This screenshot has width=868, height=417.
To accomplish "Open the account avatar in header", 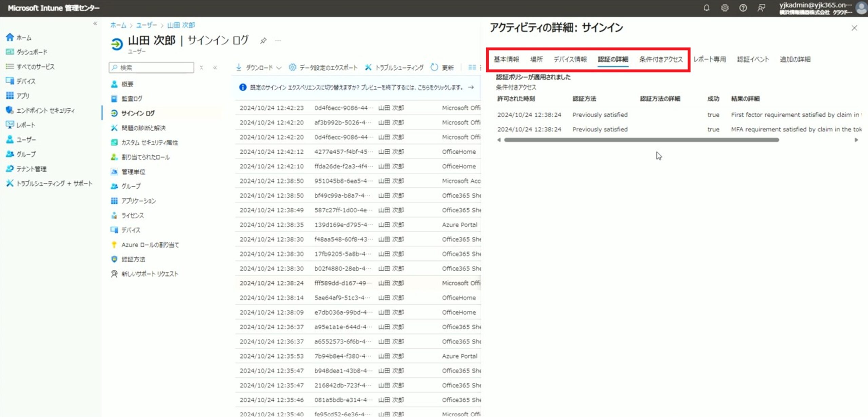I will coord(862,8).
